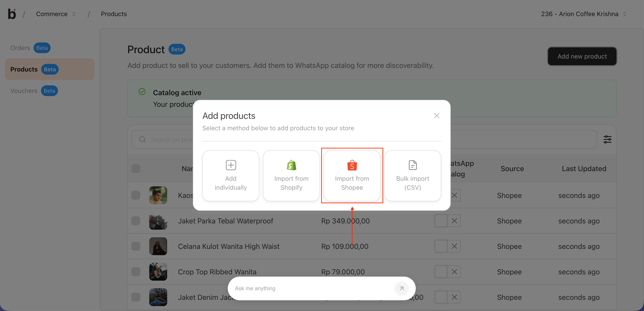Screen dimensions: 644x311
Task: Check Jaket Denim row checkbox
Action: [136, 297]
